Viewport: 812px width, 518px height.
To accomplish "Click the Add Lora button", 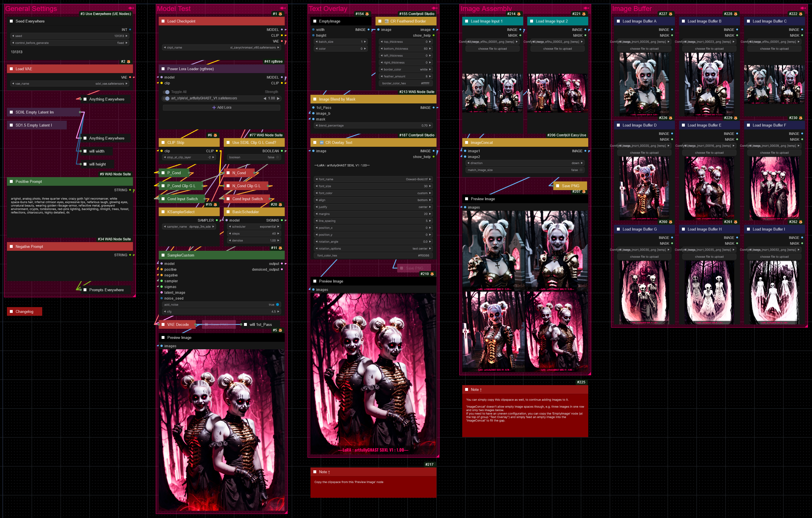I will pyautogui.click(x=221, y=107).
